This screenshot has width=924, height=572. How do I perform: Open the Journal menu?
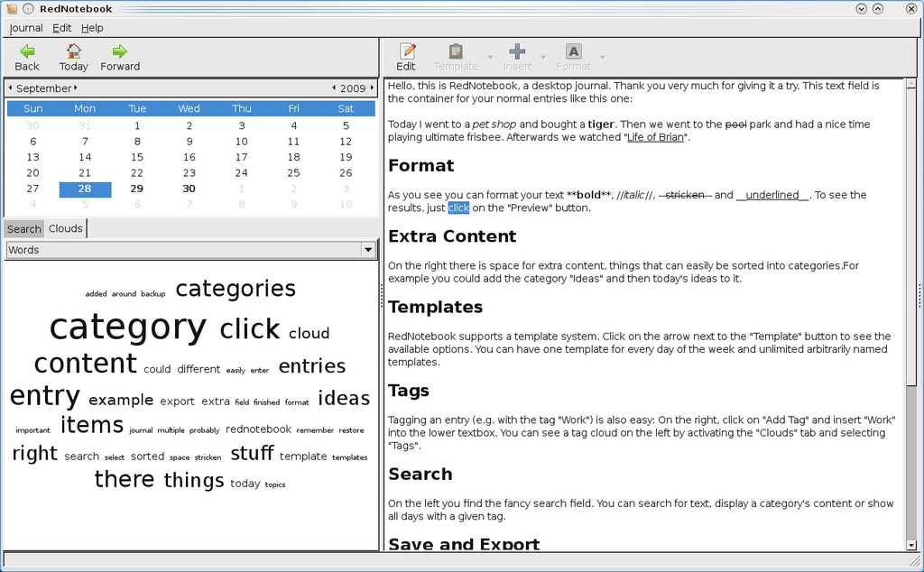click(26, 28)
